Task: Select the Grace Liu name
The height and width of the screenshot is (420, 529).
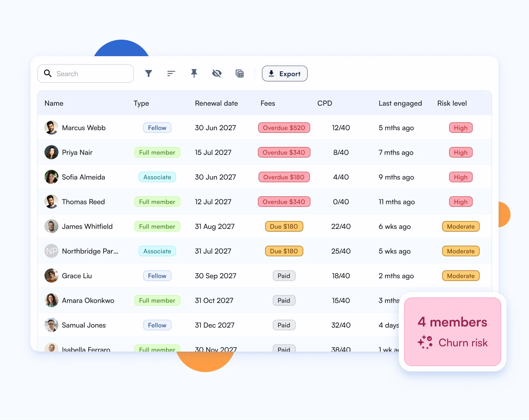Action: (x=77, y=276)
